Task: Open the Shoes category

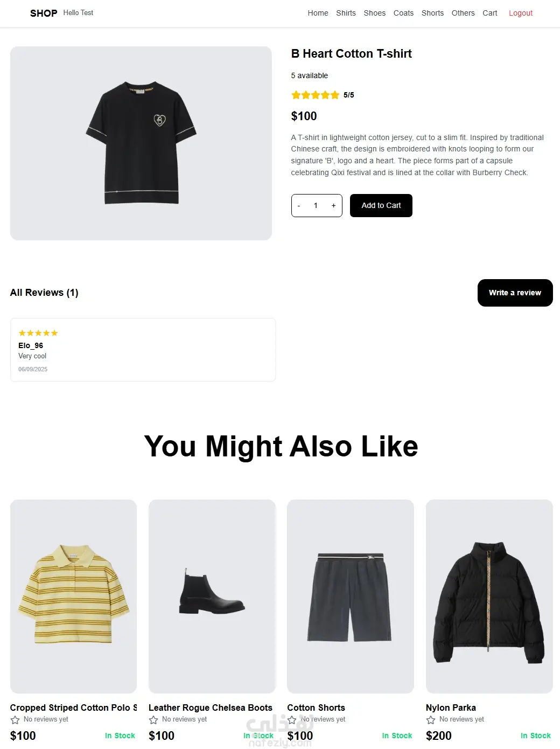Action: pyautogui.click(x=374, y=13)
